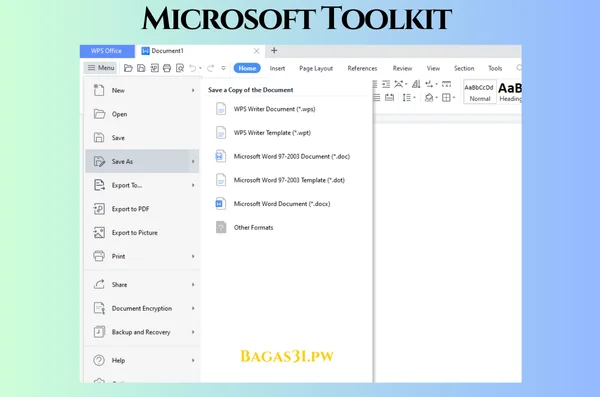Close the Document1 tab

(x=256, y=51)
